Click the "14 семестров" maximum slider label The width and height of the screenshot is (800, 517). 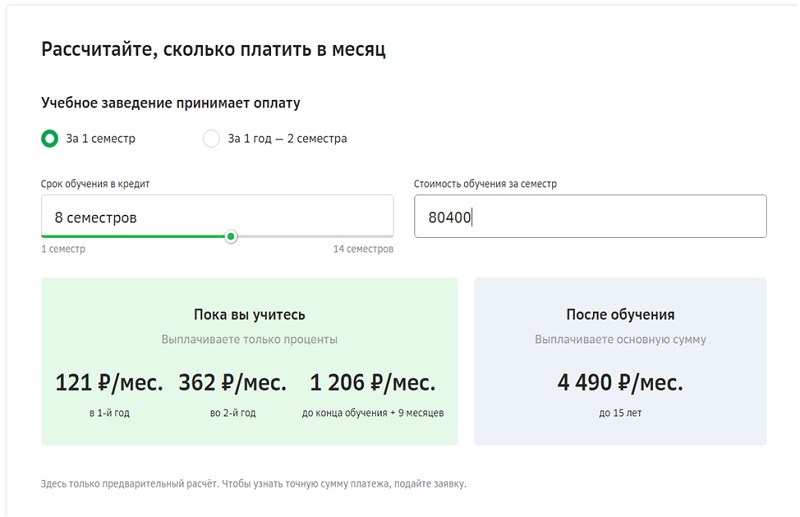pos(363,249)
